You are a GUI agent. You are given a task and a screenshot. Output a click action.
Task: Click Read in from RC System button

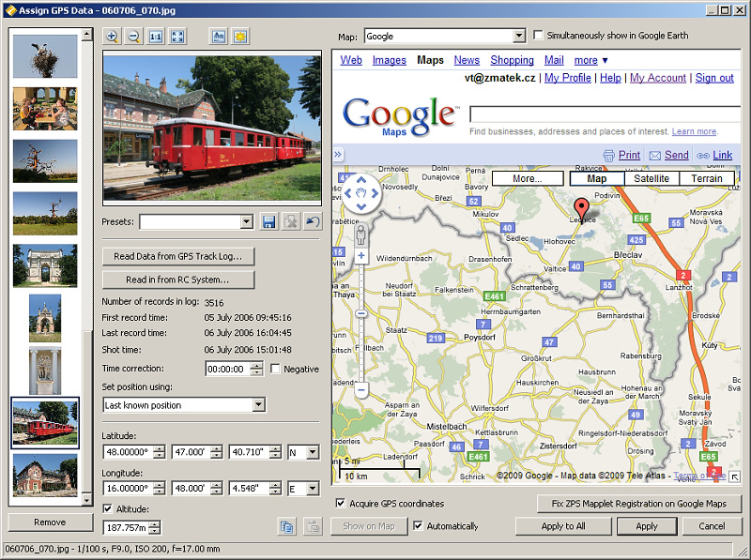[x=178, y=280]
